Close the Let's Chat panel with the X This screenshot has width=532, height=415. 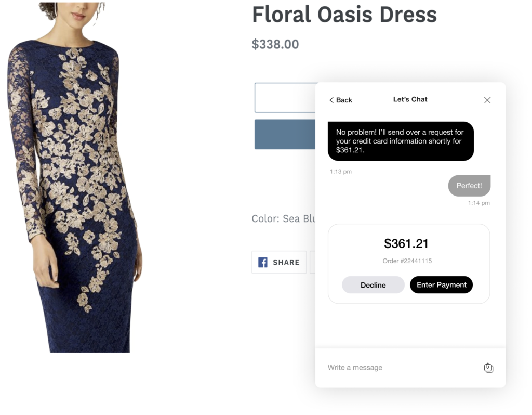487,100
